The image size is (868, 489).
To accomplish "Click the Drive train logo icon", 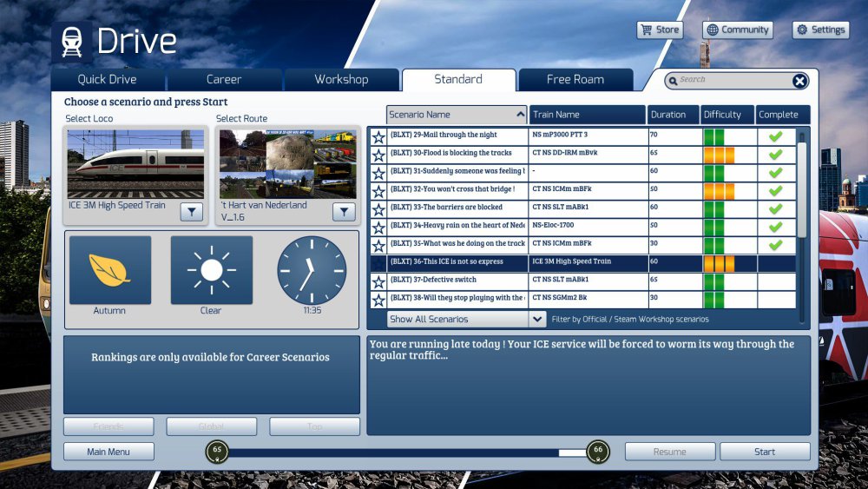I will [72, 42].
